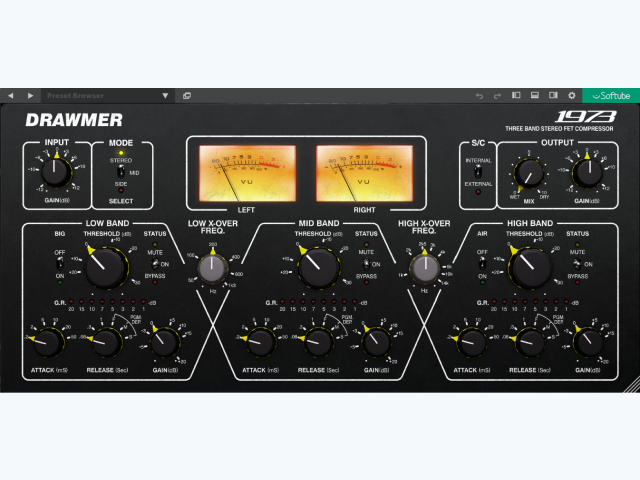Screen dimensions: 640x480
Task: Toggle the right side panel icon
Action: (553, 95)
